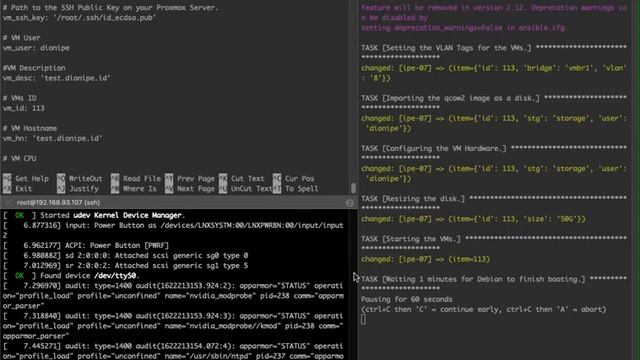The image size is (640, 360).
Task: Click the 'ACPI: Power Button [PWRF]' line
Action: [86, 245]
